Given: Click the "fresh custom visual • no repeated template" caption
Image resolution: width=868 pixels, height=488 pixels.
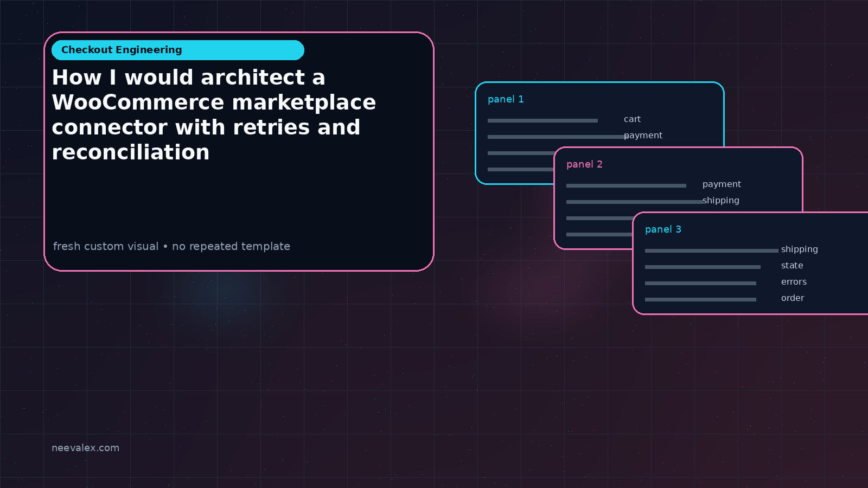Looking at the screenshot, I should click(171, 246).
